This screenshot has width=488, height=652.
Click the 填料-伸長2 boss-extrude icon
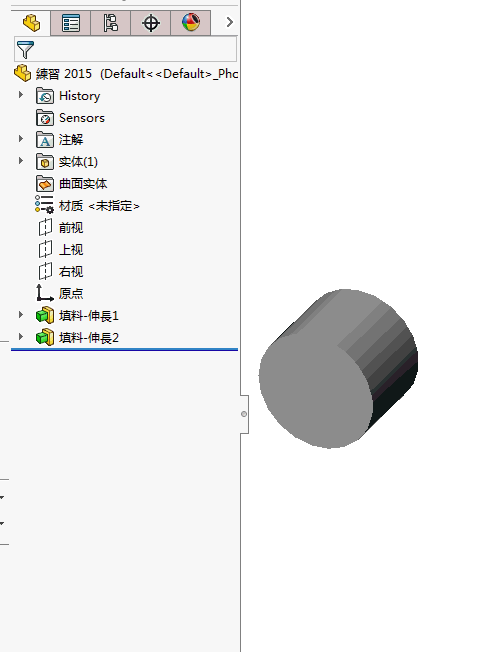(x=45, y=337)
